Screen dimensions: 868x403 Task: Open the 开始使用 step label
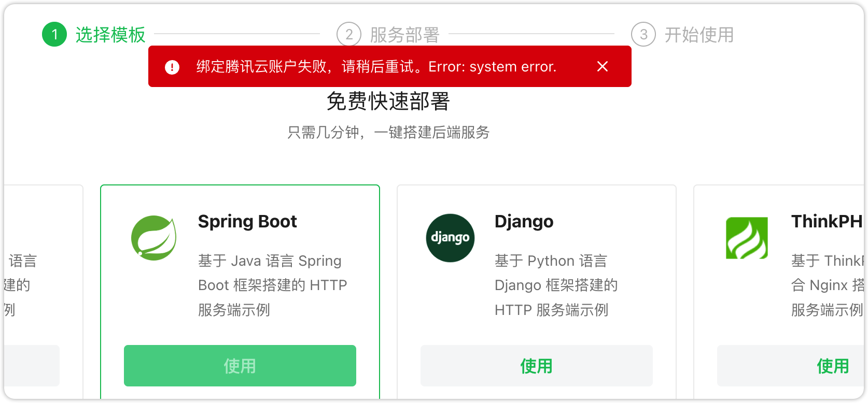pyautogui.click(x=699, y=35)
